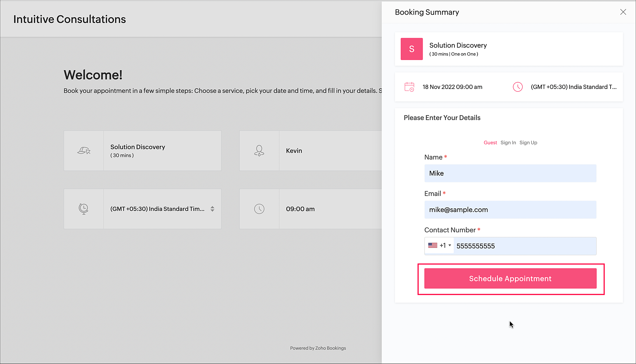Click the calendar icon beside 18 Nov 2022
This screenshot has width=636, height=364.
click(409, 87)
